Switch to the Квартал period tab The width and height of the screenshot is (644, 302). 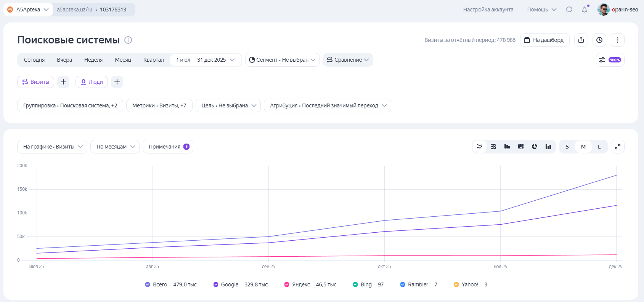pos(153,60)
